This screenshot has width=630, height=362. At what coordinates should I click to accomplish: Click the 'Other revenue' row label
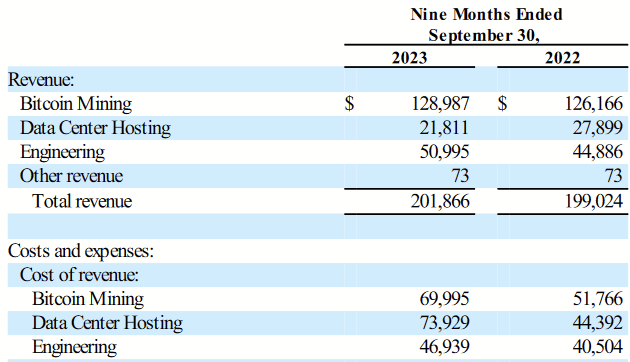(71, 176)
